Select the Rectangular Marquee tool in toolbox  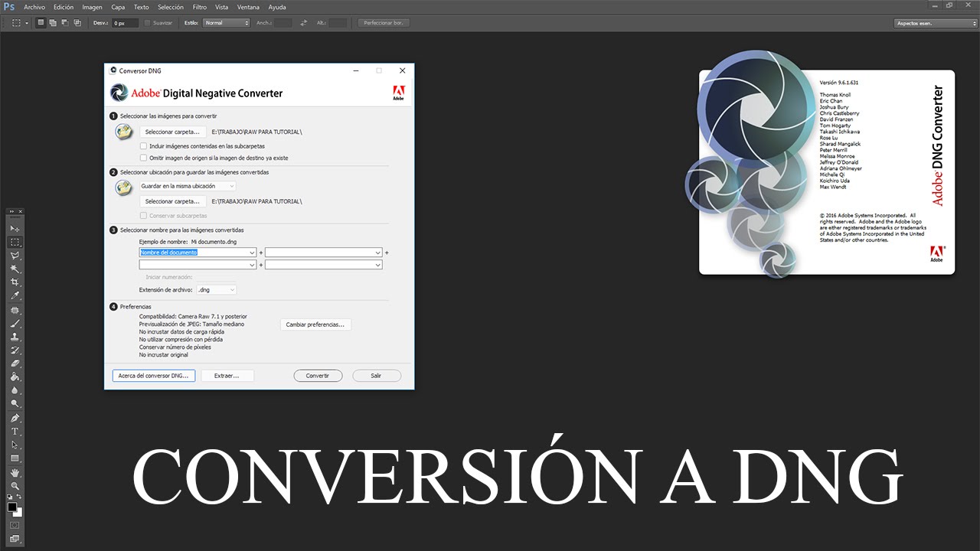click(15, 242)
